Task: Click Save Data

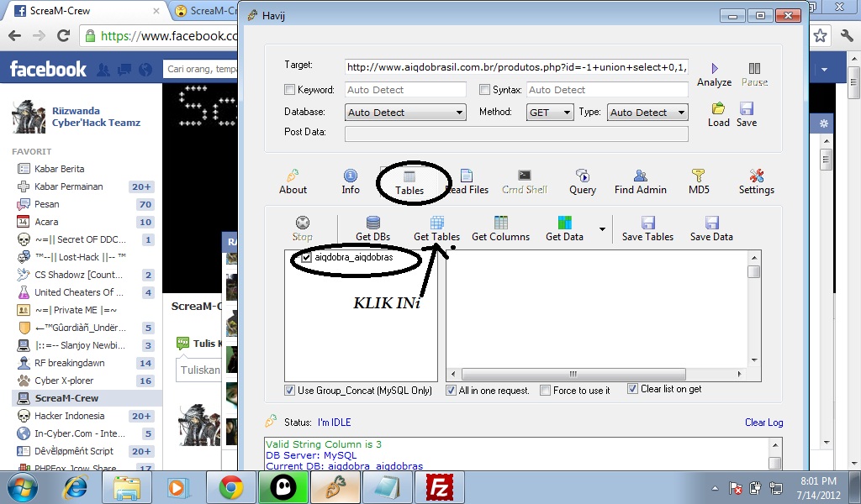Action: (x=711, y=229)
